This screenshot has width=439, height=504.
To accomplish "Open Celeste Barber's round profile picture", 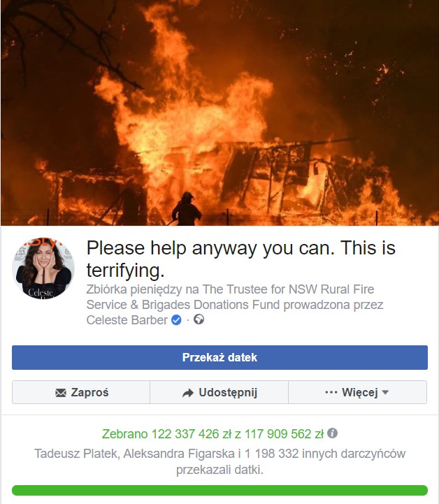I will pyautogui.click(x=43, y=268).
